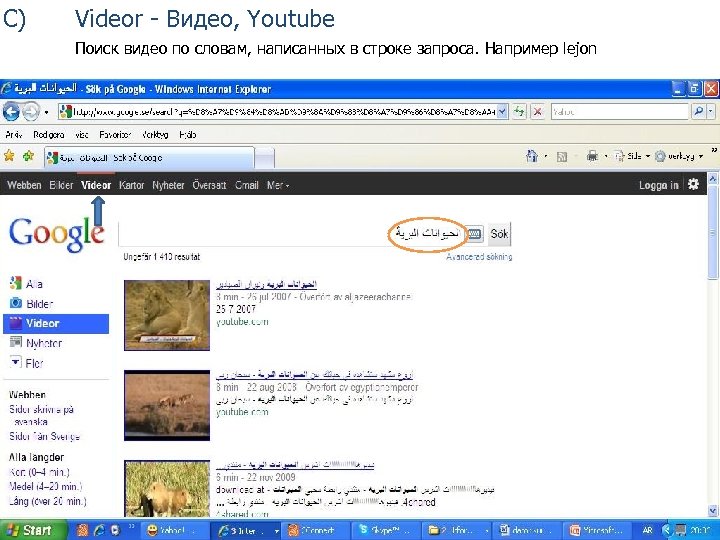Open the Verktyg tools dropdown in command bar
Viewport: 720px width, 540px height.
679,157
